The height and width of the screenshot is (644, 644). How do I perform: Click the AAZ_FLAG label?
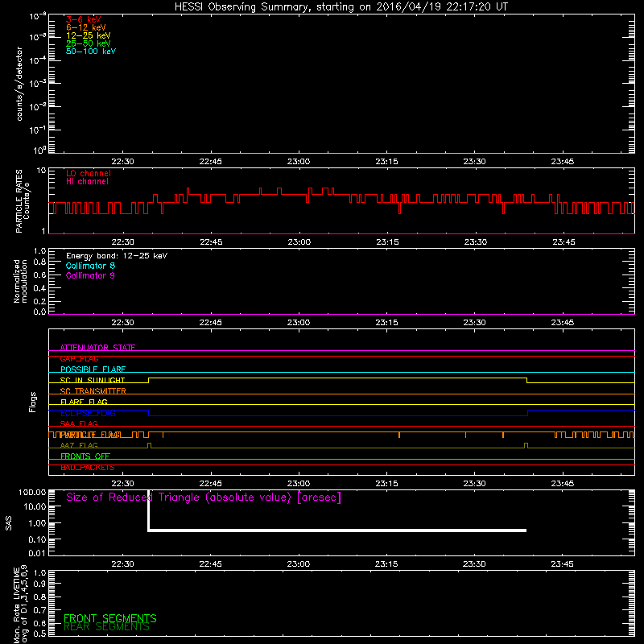(x=79, y=445)
